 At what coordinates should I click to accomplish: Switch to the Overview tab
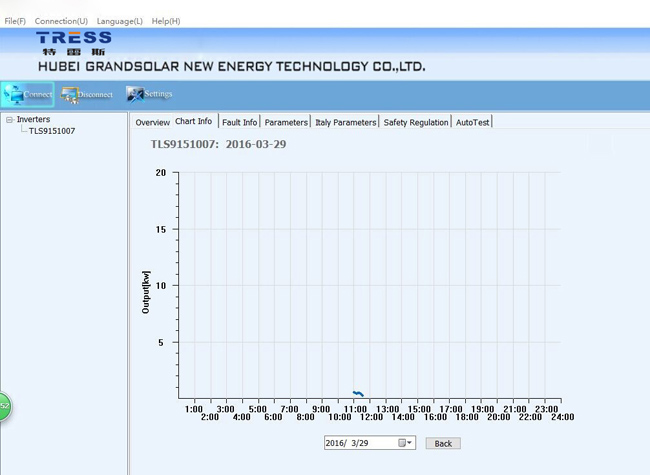tap(153, 122)
